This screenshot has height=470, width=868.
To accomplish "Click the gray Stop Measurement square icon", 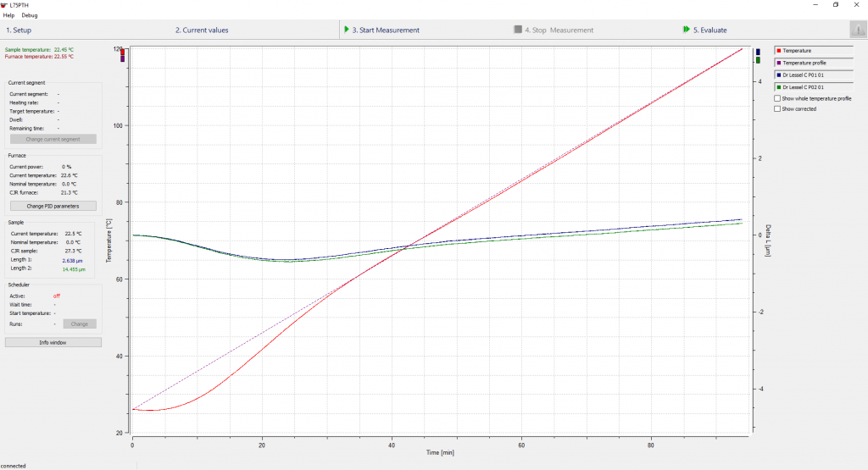I will click(518, 30).
